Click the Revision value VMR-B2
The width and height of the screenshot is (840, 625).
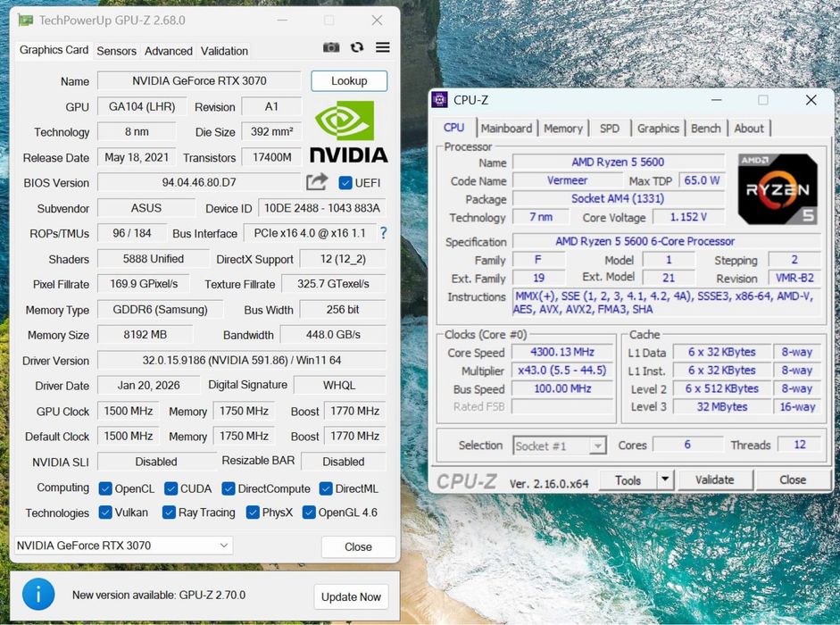pos(794,279)
